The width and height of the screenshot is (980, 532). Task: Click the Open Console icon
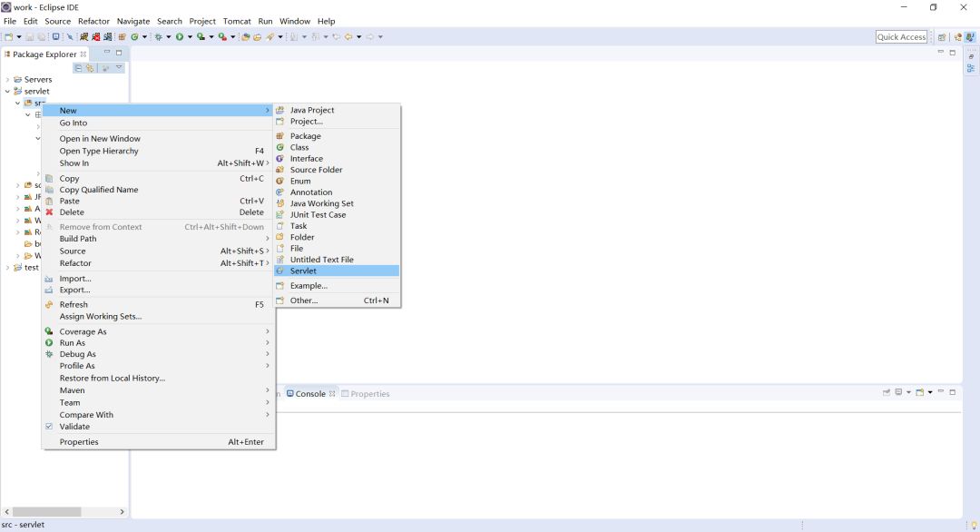[x=919, y=392]
